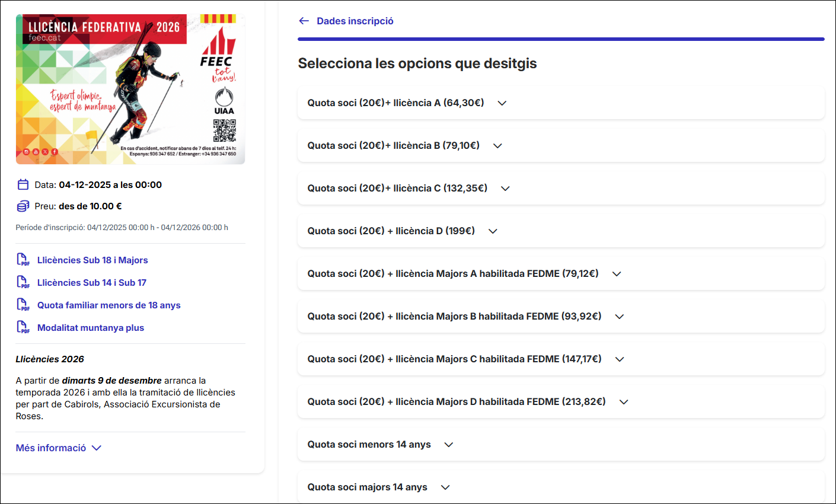Click the back arrow beside Dades inscripció
This screenshot has width=836, height=504.
coord(304,21)
